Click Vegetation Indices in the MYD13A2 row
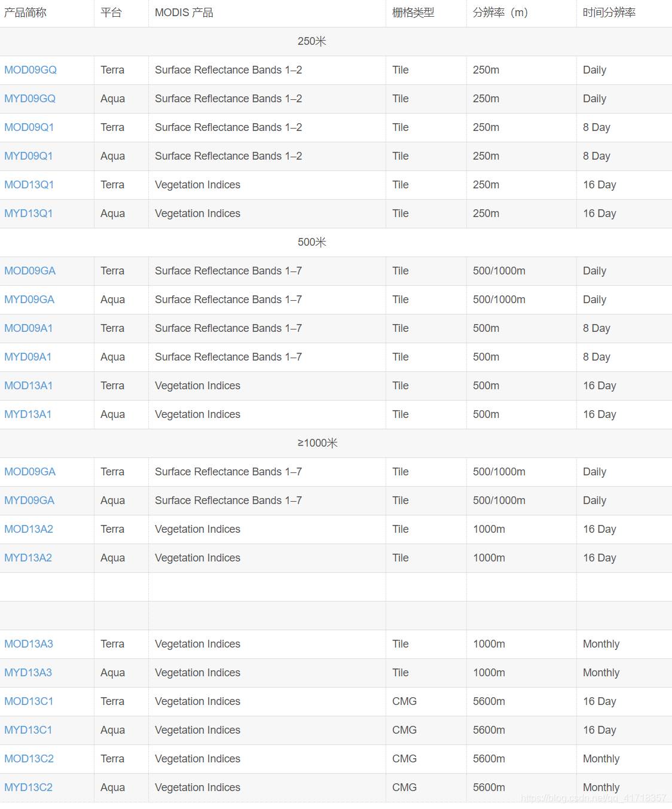The image size is (672, 809). (x=198, y=558)
